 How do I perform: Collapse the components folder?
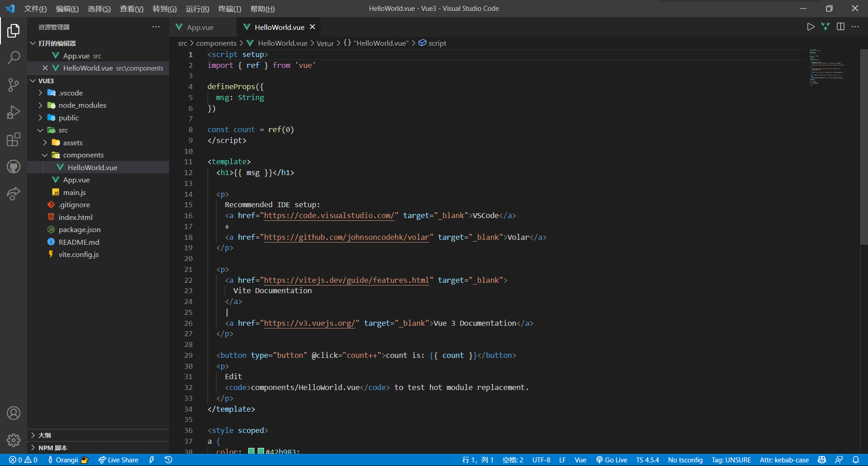83,155
